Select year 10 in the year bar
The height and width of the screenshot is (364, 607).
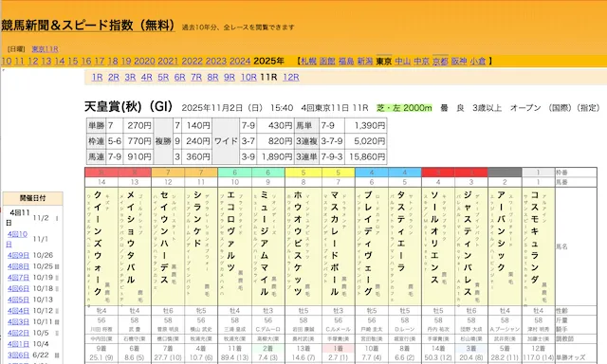7,61
